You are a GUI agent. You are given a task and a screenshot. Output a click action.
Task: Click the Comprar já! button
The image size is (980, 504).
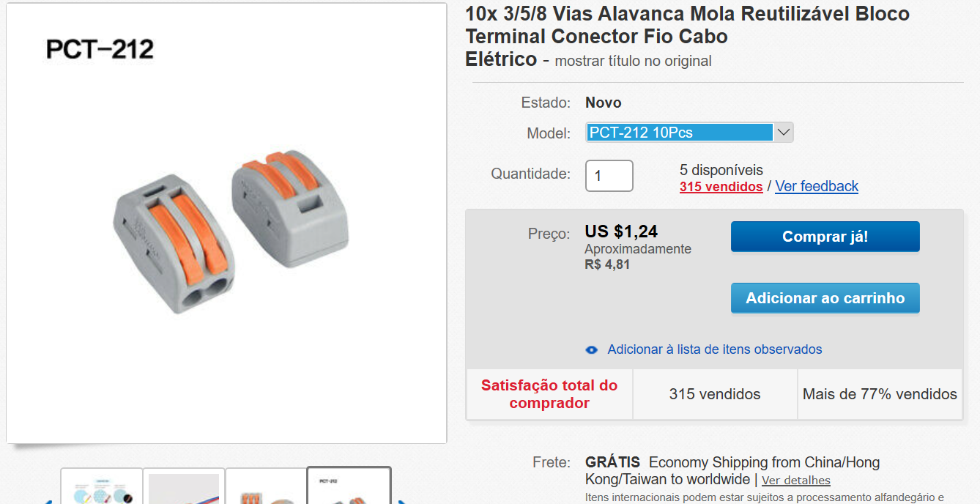(x=825, y=237)
